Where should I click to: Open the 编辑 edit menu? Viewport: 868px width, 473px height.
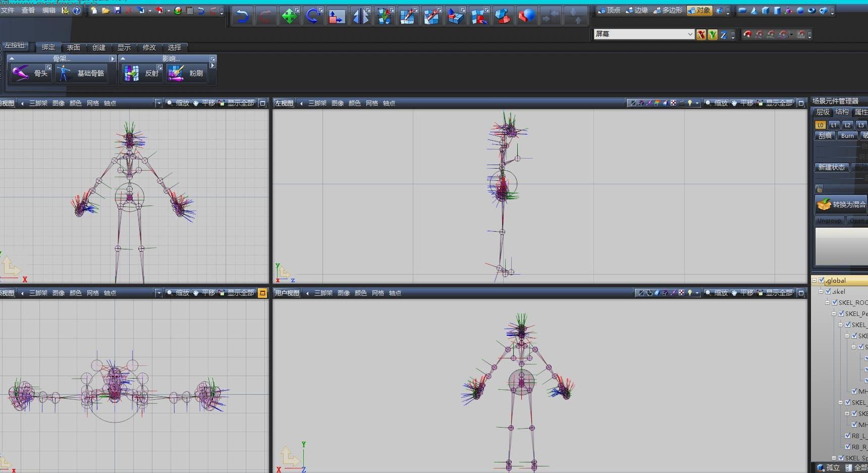click(49, 10)
